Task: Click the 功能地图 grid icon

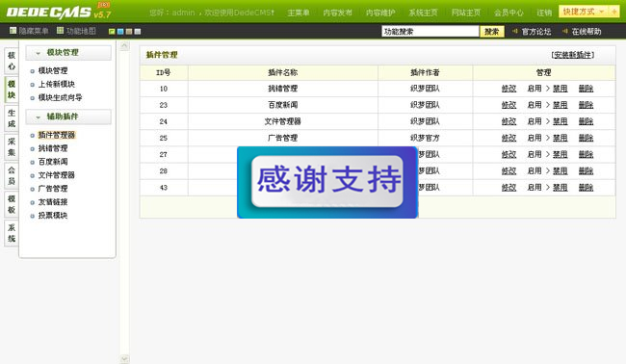Action: tap(61, 31)
